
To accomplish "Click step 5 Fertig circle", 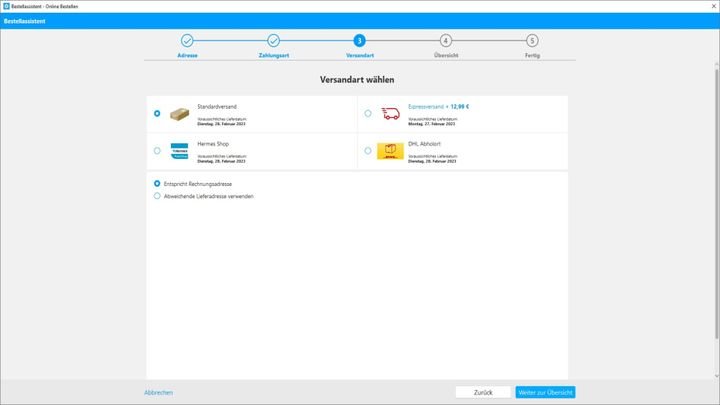I will tap(532, 41).
